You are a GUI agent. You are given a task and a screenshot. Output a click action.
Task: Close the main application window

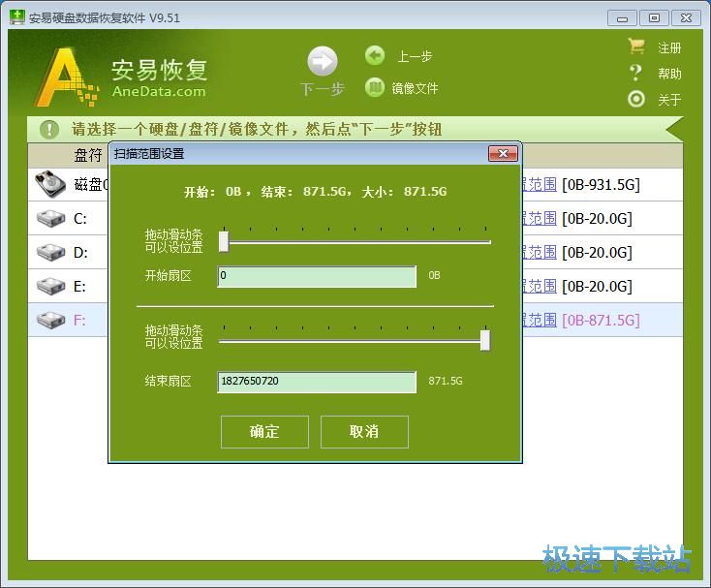point(686,18)
